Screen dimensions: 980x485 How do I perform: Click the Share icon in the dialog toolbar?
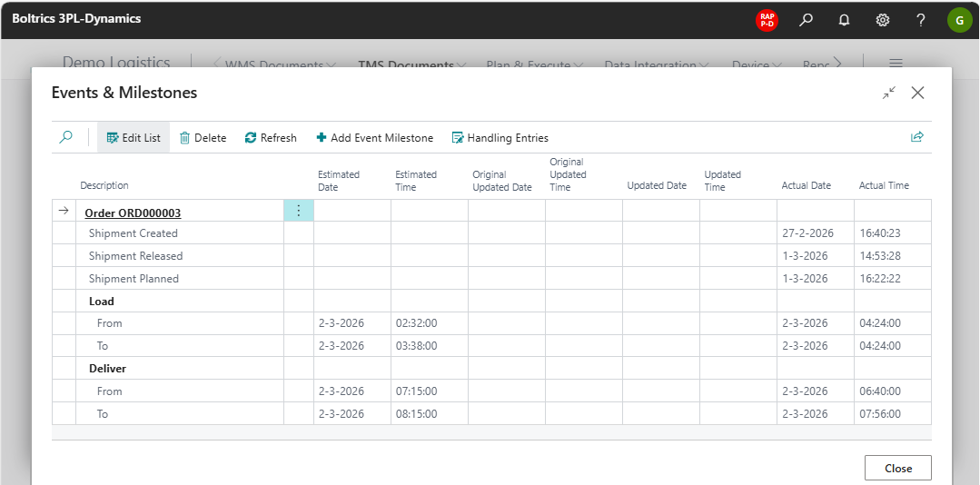point(916,137)
